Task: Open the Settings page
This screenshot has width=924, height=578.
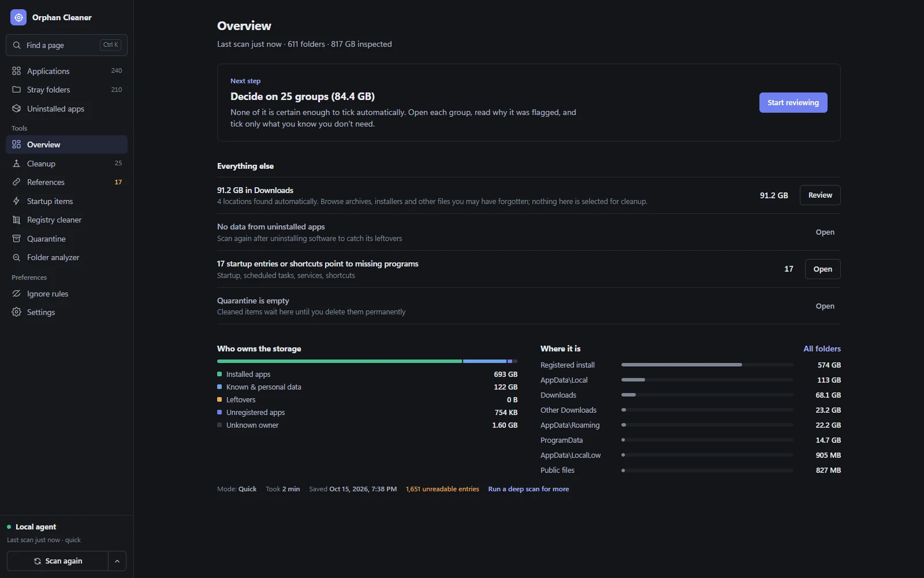Action: pos(66,312)
